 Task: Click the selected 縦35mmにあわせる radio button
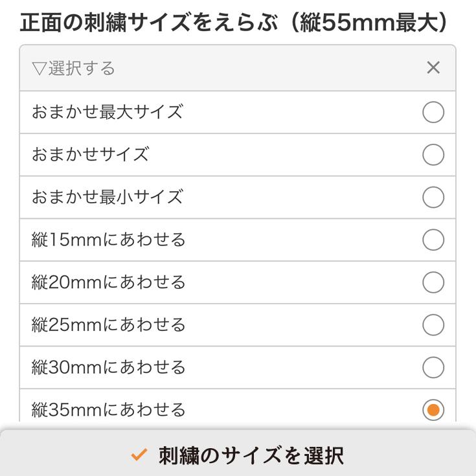(433, 410)
